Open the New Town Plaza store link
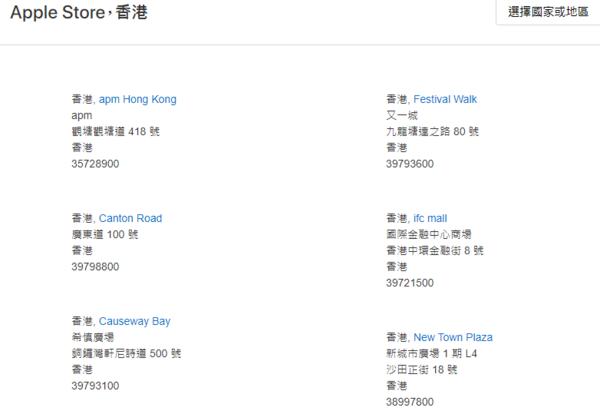The height and width of the screenshot is (414, 600). click(x=452, y=337)
